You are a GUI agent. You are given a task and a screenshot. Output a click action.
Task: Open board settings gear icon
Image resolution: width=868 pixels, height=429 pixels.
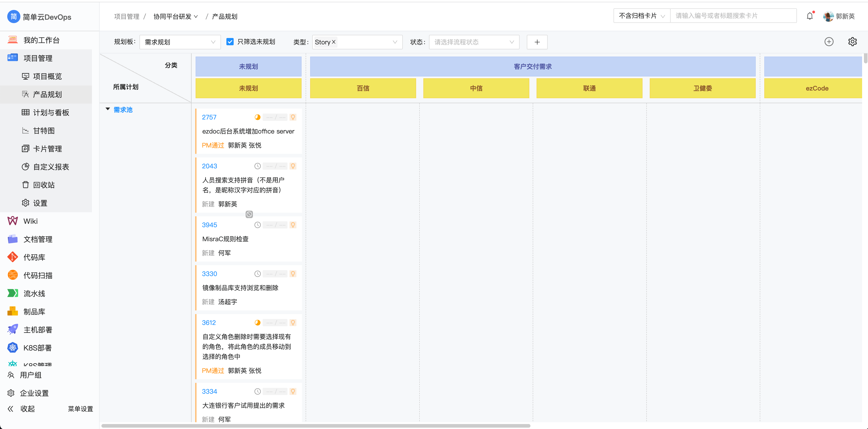click(x=852, y=42)
